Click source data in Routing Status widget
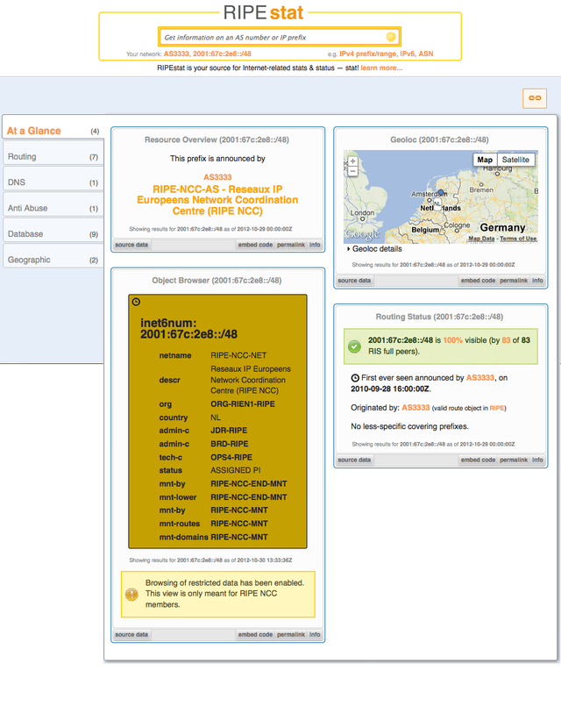 (354, 460)
